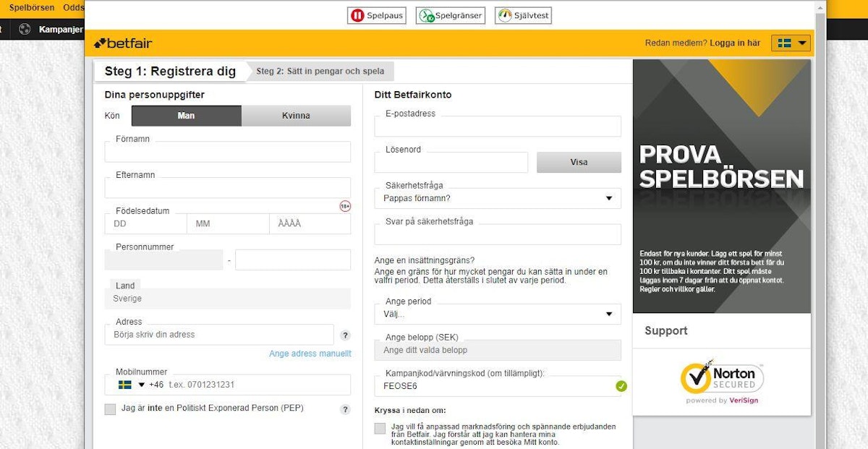This screenshot has height=449, width=868.
Task: Focus the Lösenord password field
Action: (x=451, y=163)
